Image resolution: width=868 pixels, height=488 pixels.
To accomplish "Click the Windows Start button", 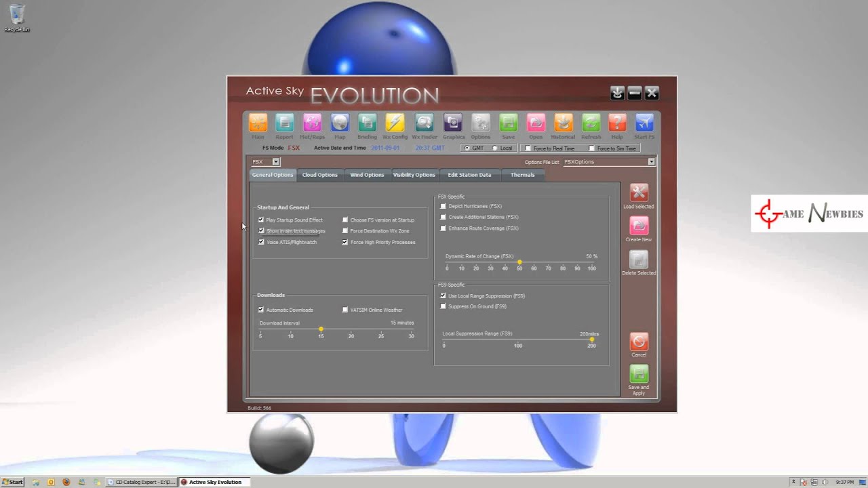I will click(12, 482).
